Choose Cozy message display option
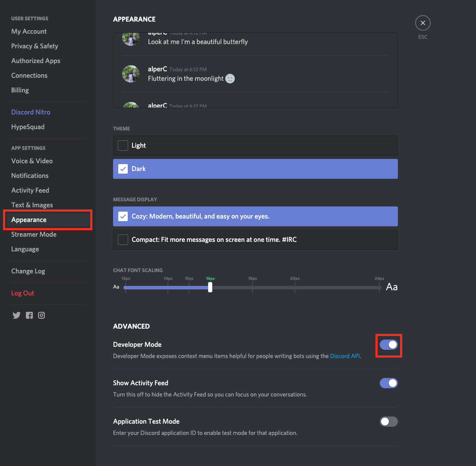Viewport: 476px width, 466px height. coord(255,216)
